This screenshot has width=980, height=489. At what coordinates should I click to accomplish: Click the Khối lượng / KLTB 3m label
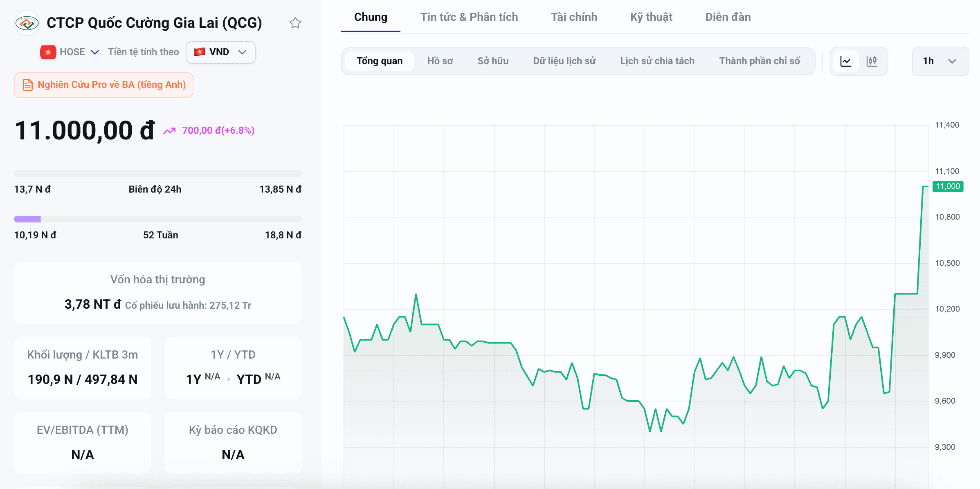pyautogui.click(x=83, y=355)
